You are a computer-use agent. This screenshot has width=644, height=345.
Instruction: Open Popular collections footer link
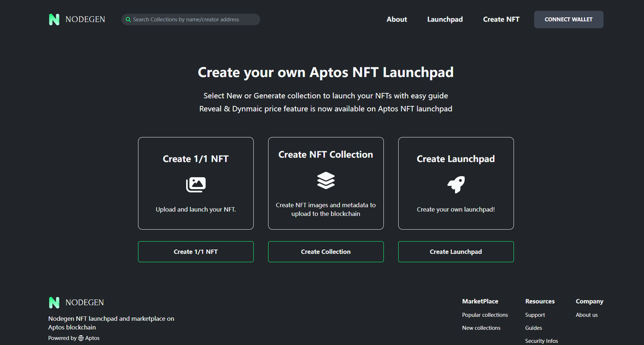pos(485,315)
